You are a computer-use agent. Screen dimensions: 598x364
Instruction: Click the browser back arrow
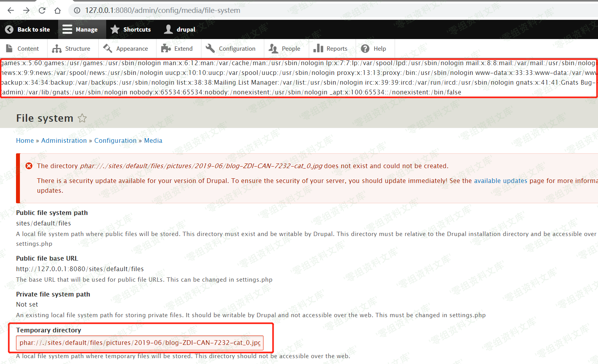pos(11,11)
